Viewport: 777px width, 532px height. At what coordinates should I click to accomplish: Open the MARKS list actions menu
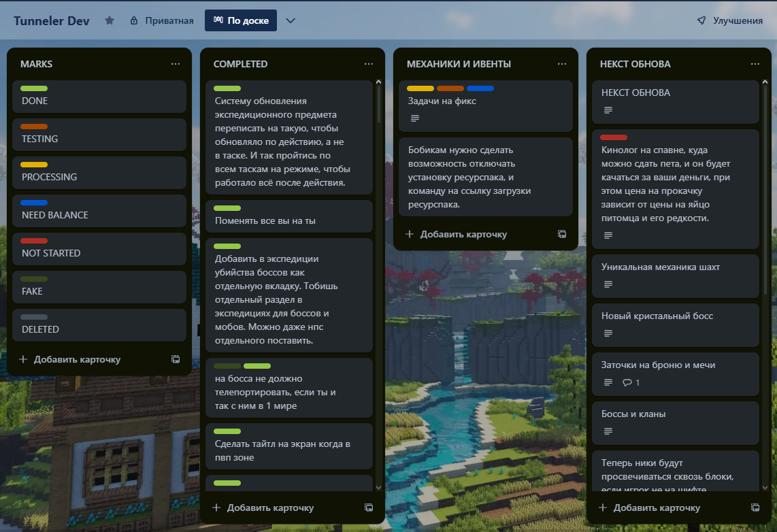pos(176,64)
